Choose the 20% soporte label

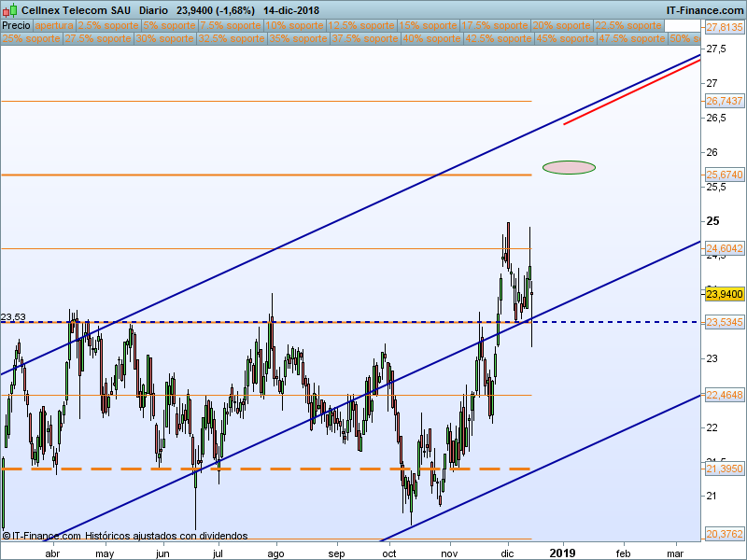(x=562, y=25)
